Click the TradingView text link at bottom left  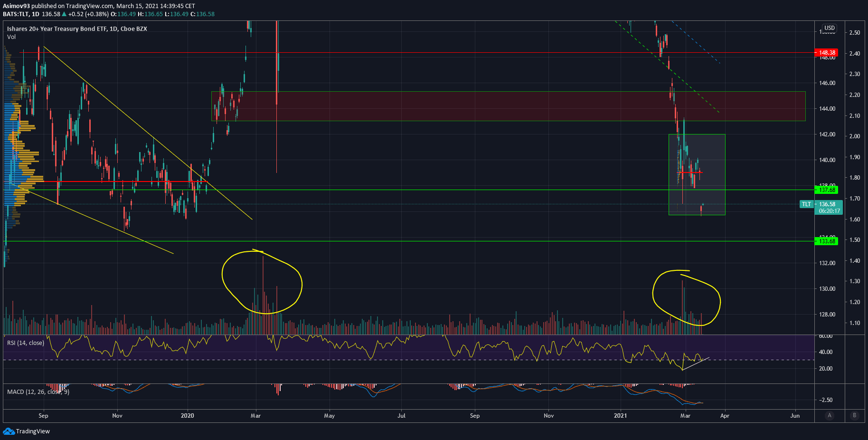point(33,431)
